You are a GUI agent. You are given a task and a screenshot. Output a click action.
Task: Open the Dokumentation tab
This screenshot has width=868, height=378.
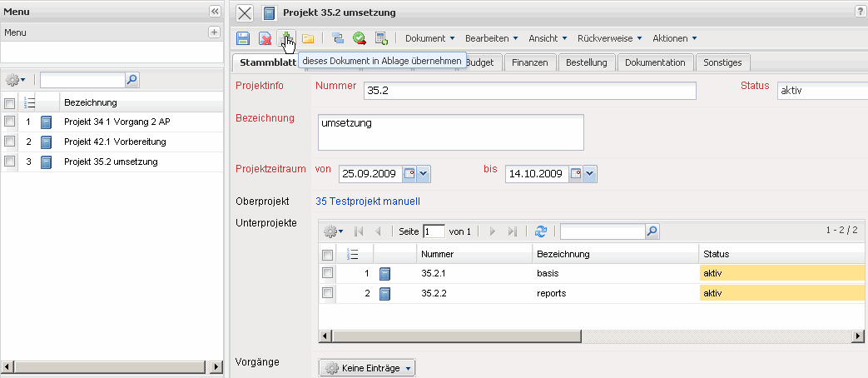pos(655,62)
